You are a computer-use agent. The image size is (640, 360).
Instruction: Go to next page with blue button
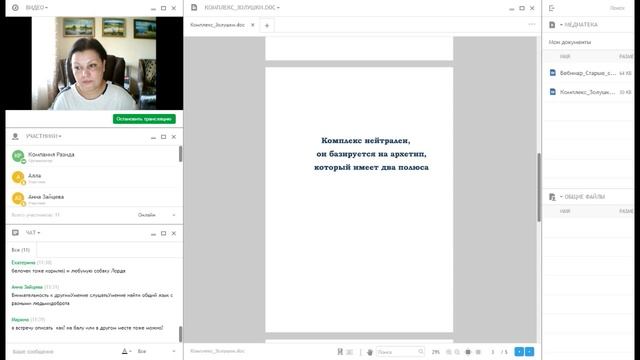point(529,351)
